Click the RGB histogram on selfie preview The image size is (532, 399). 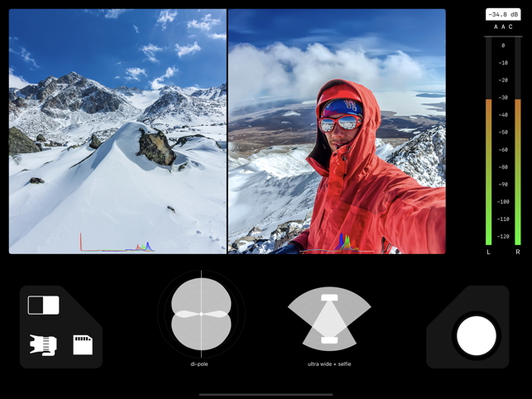[337, 243]
